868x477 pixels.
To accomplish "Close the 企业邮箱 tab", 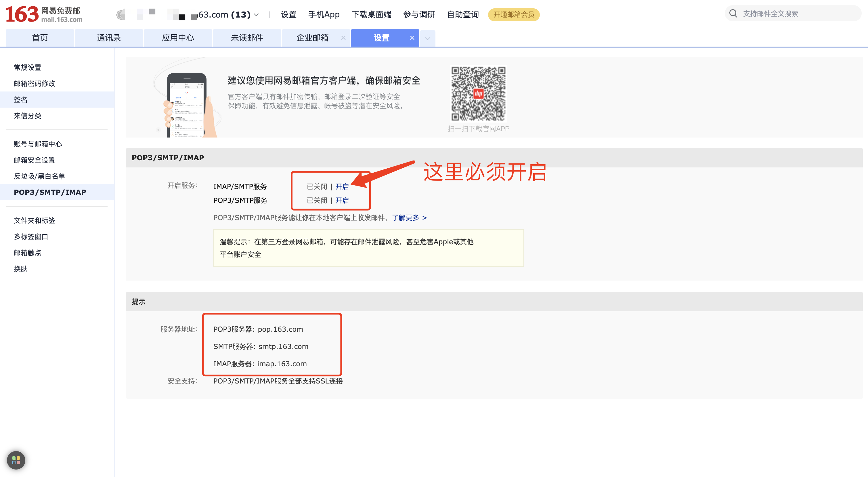I will click(x=343, y=38).
